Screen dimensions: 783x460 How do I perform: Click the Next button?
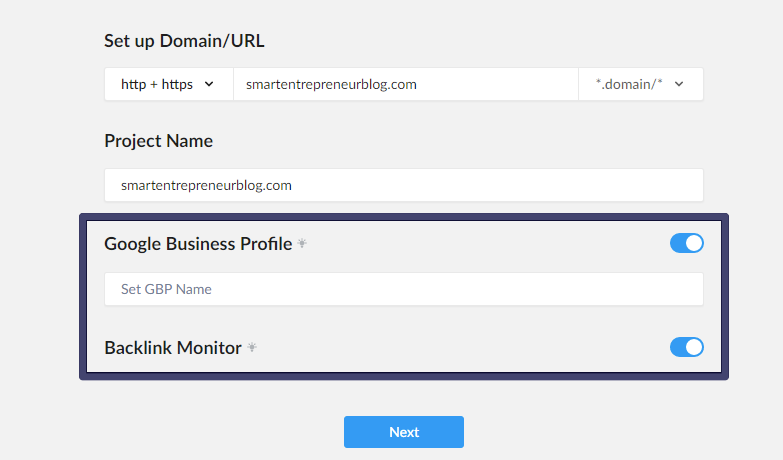pos(403,432)
